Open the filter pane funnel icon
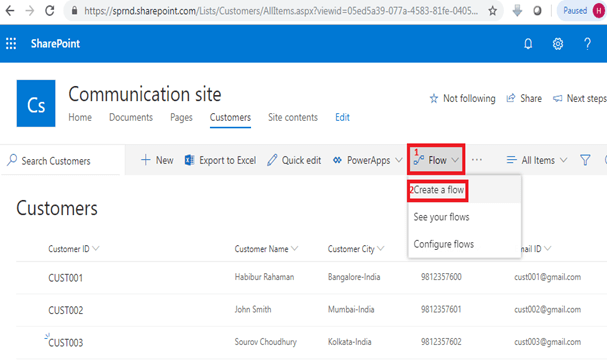607x363 pixels. click(x=585, y=160)
